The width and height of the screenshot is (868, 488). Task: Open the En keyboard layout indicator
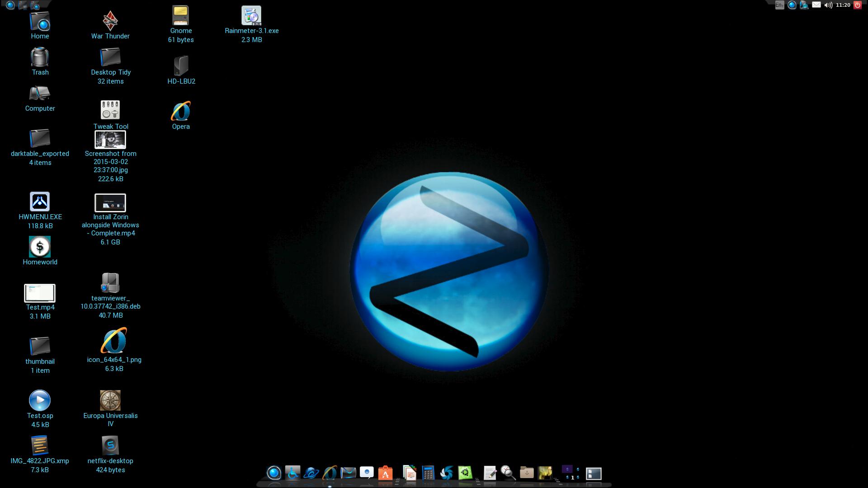pyautogui.click(x=779, y=5)
